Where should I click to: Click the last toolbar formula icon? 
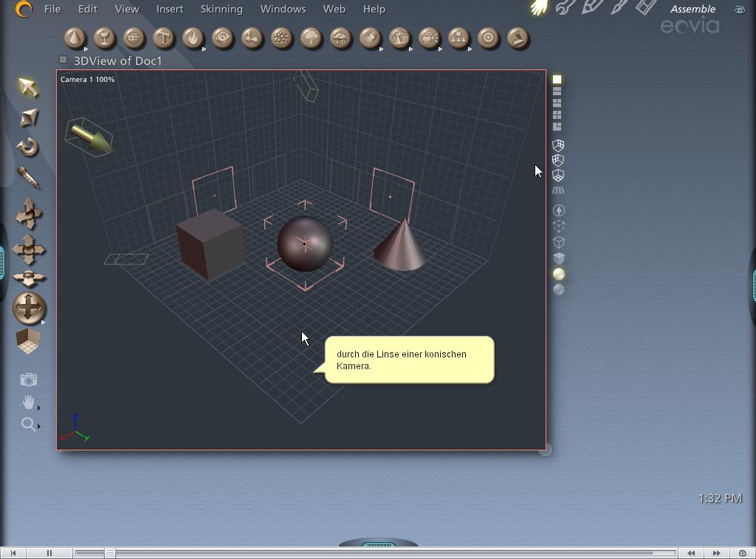518,38
